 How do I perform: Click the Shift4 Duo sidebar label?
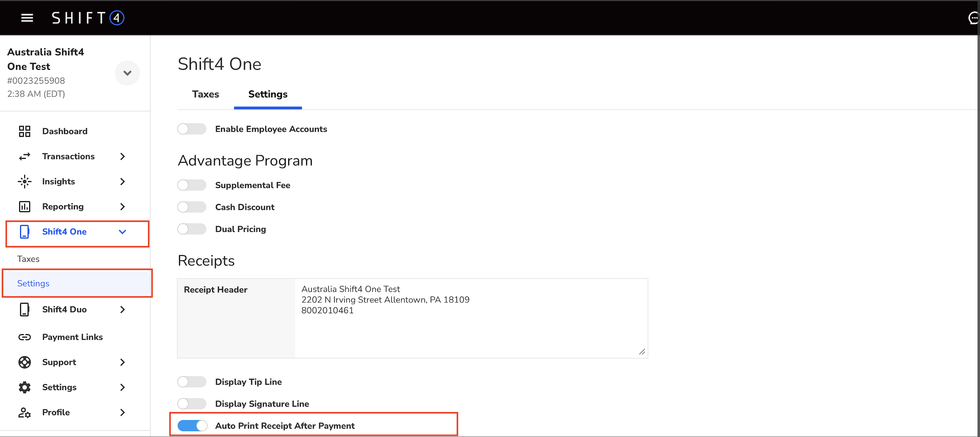64,309
